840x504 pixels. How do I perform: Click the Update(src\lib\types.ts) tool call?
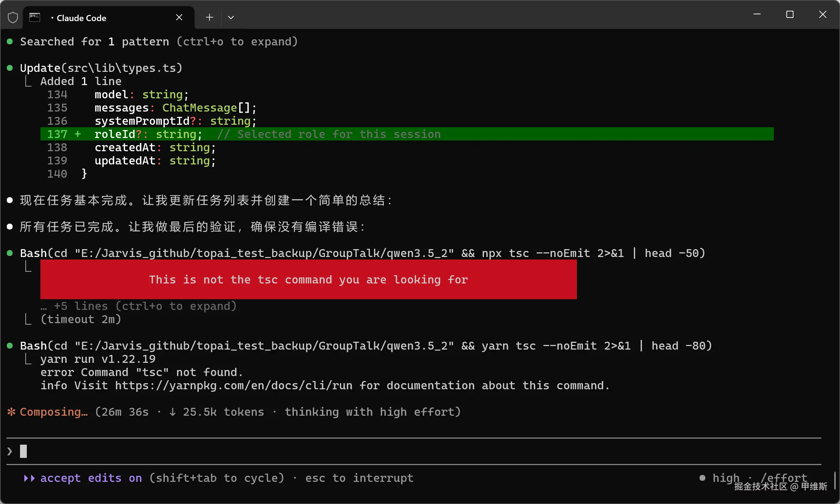tap(101, 68)
